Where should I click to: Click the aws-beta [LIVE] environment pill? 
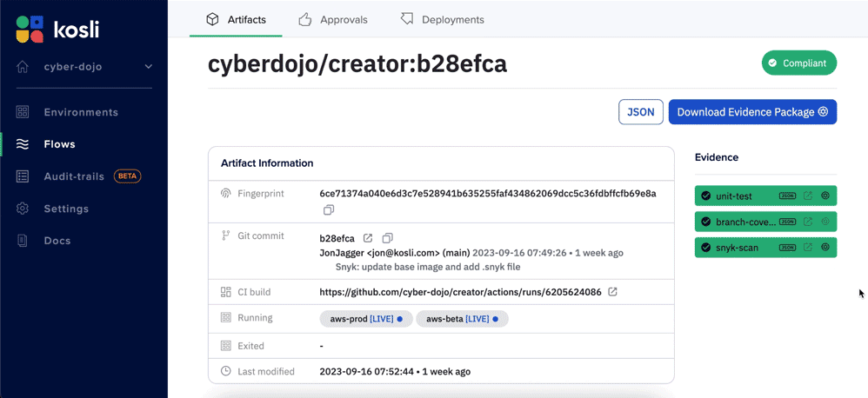click(462, 319)
